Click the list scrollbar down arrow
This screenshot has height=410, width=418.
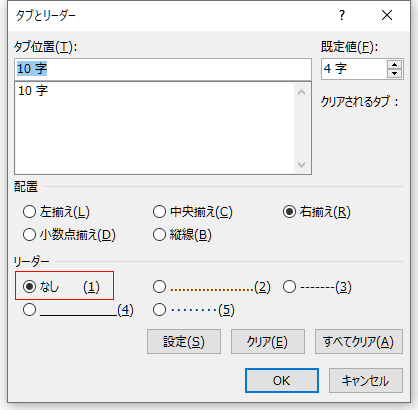(x=301, y=164)
